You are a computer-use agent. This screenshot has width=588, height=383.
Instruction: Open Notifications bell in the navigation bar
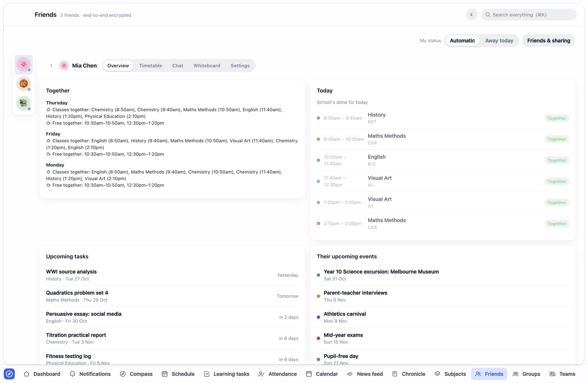tap(90, 374)
